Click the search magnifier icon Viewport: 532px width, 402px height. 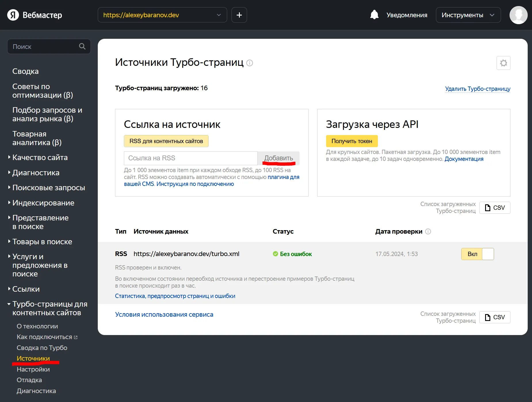[82, 47]
